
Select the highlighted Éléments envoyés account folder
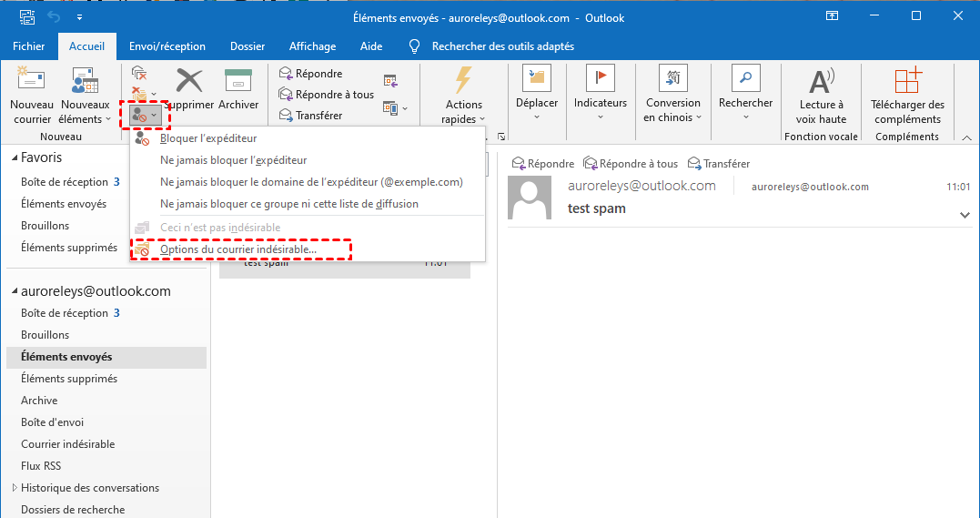(x=106, y=357)
